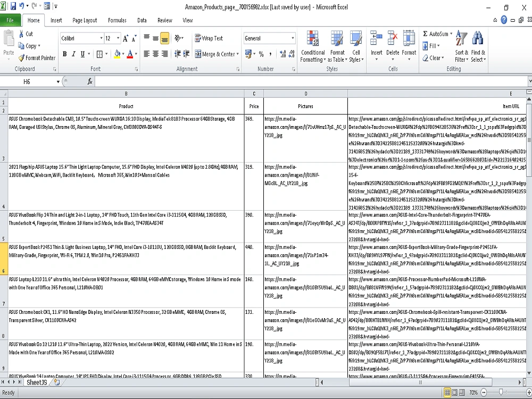Align text left
The width and height of the screenshot is (532, 399).
(147, 54)
